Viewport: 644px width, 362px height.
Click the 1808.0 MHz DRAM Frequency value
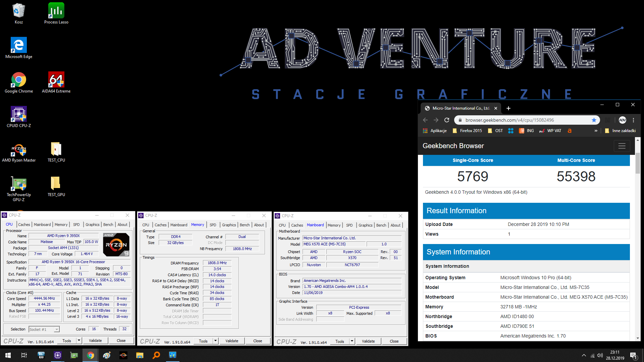tap(217, 263)
